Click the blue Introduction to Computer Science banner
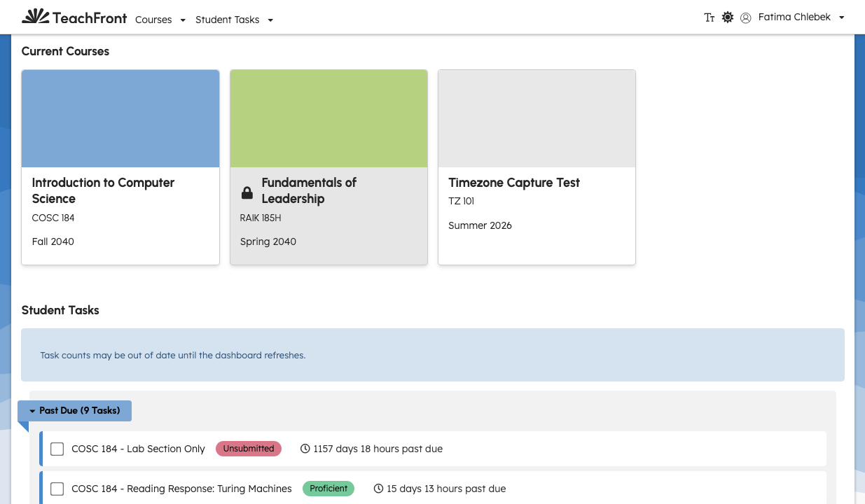865x504 pixels. (120, 118)
